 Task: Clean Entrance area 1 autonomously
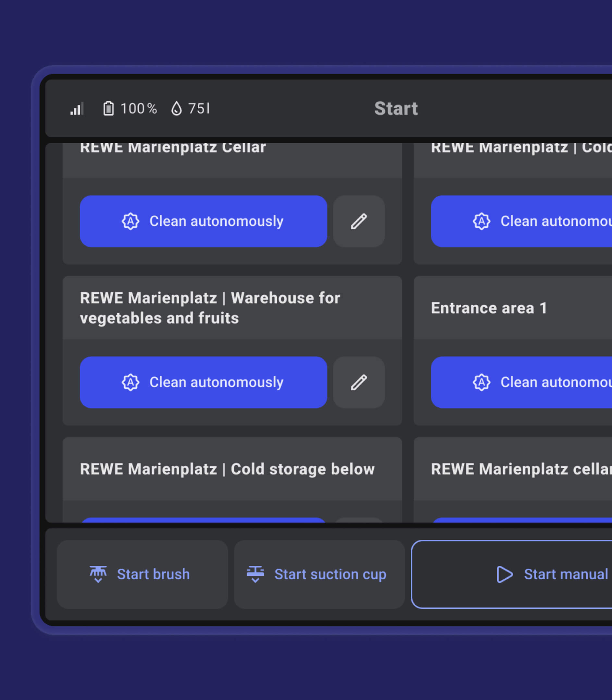click(x=521, y=382)
